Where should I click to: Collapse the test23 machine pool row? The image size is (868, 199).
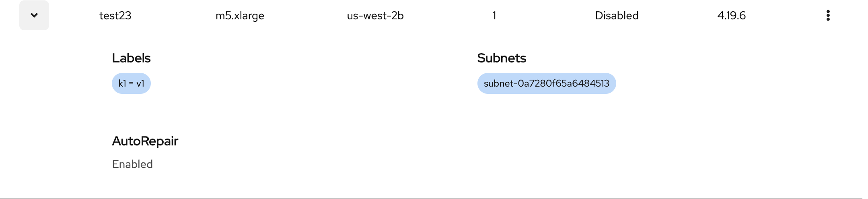34,15
